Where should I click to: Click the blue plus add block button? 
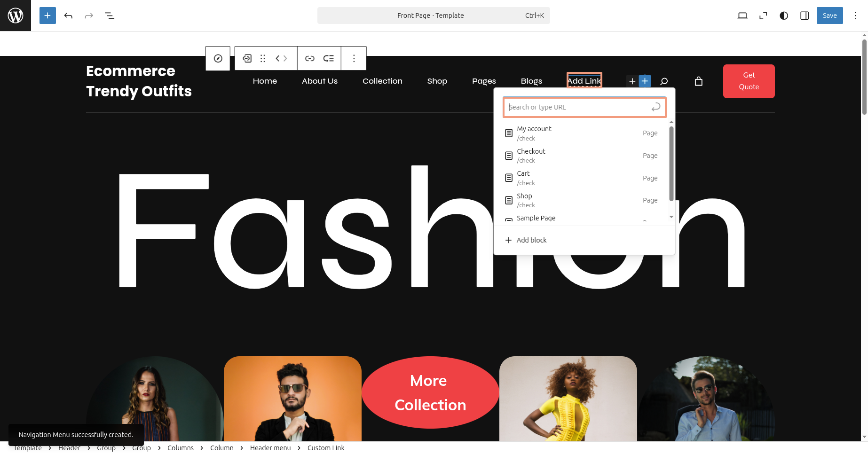point(645,81)
